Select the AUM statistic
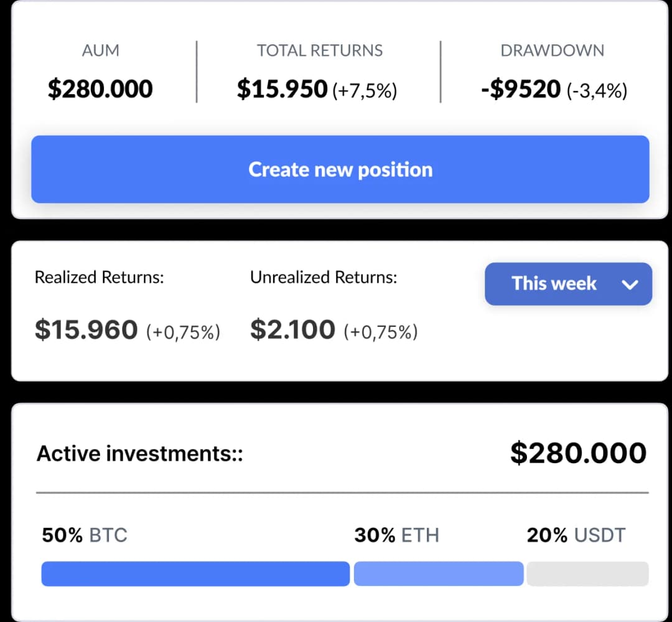The image size is (672, 622). 100,88
